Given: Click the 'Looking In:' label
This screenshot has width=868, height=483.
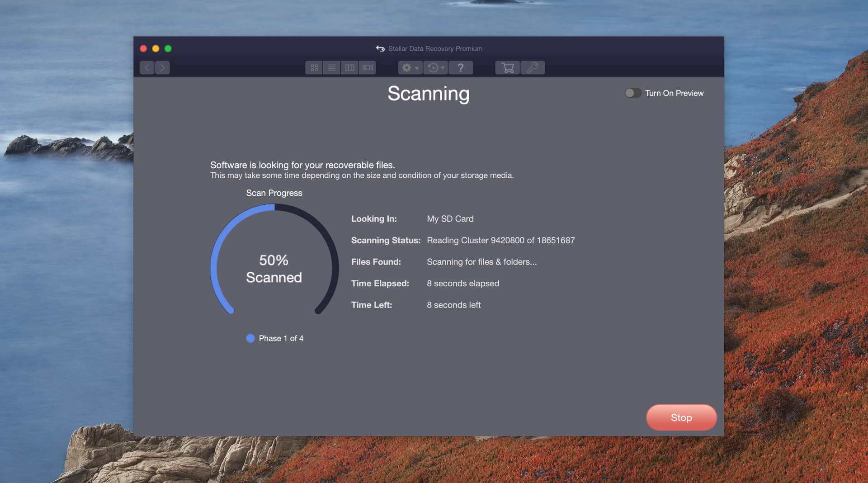Looking at the screenshot, I should pos(374,219).
